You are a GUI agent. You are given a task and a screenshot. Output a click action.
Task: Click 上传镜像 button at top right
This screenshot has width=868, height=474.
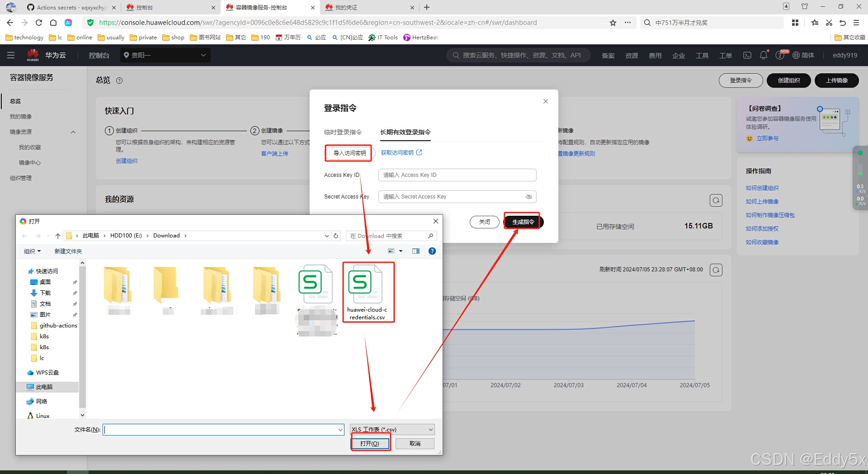[x=837, y=81]
